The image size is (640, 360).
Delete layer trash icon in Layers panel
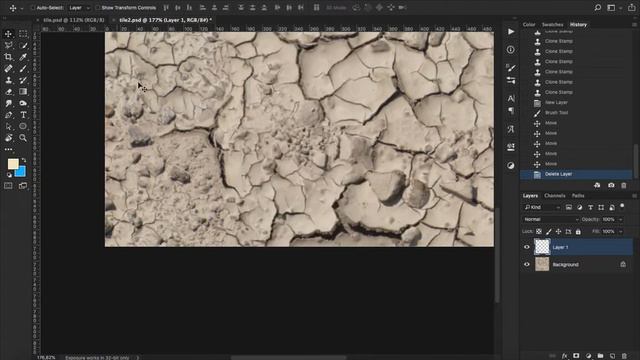624,356
